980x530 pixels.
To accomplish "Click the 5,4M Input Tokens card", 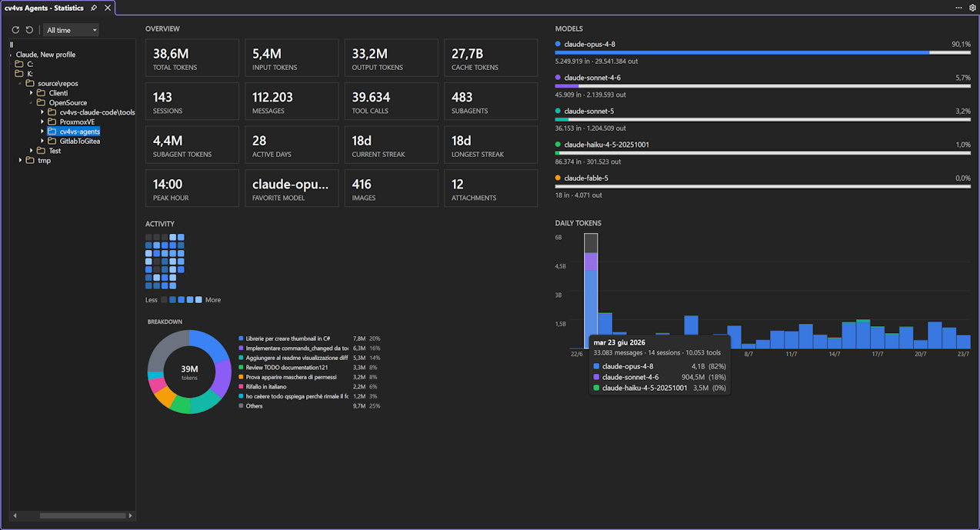I will tap(292, 58).
